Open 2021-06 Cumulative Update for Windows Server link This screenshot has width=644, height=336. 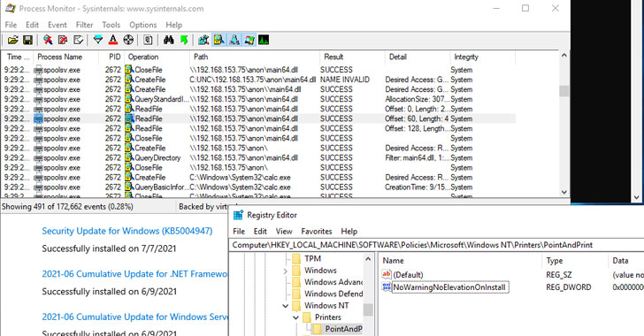(135, 317)
